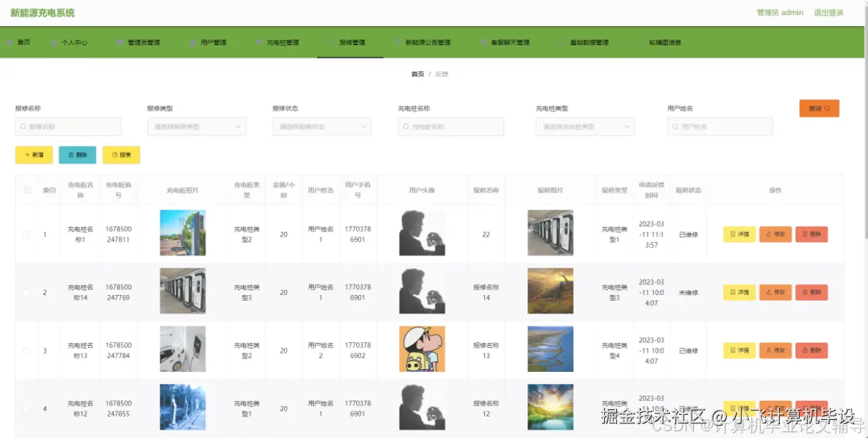Screen dimensions: 868x439
Task: Click the trash icon on the teal 删除 button
Action: (71, 155)
